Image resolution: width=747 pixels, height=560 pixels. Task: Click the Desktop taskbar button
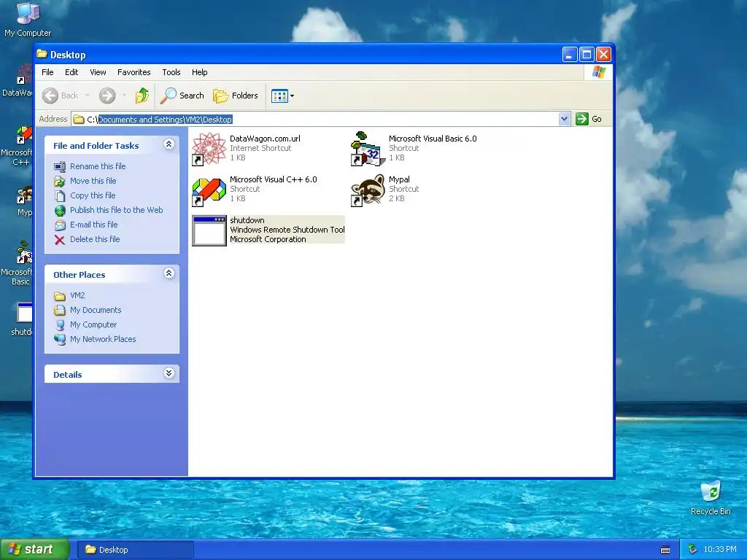(135, 550)
